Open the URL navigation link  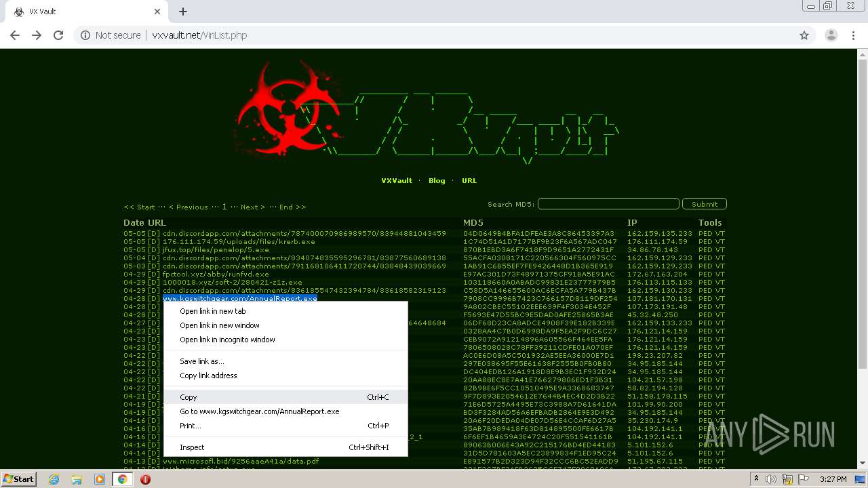[x=469, y=180]
